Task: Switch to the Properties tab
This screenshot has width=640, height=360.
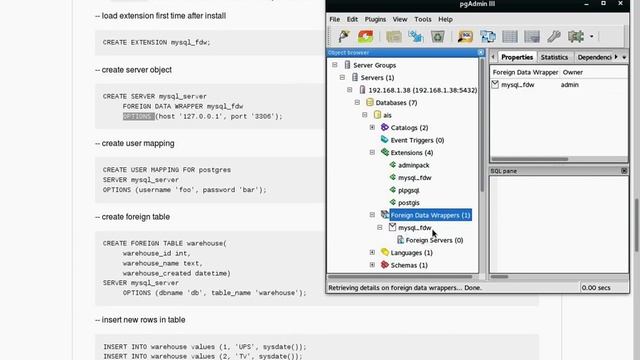Action: click(x=517, y=57)
